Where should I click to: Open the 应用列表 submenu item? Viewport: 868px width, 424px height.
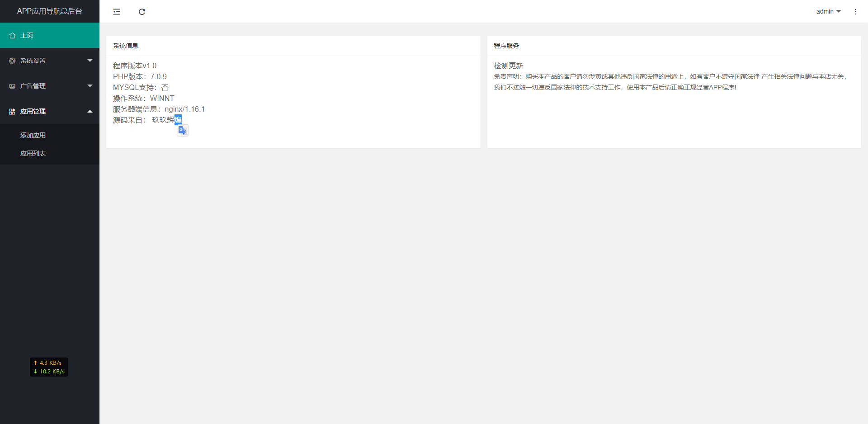(x=50, y=153)
